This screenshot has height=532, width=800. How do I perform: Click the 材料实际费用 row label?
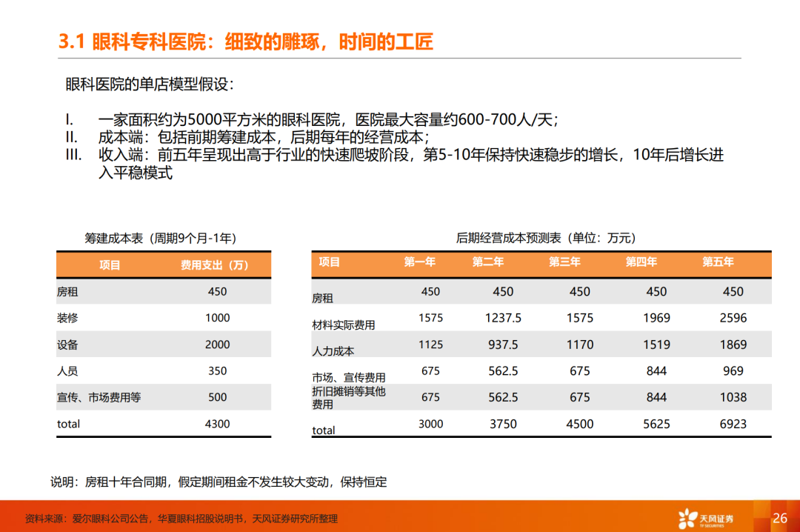[344, 325]
